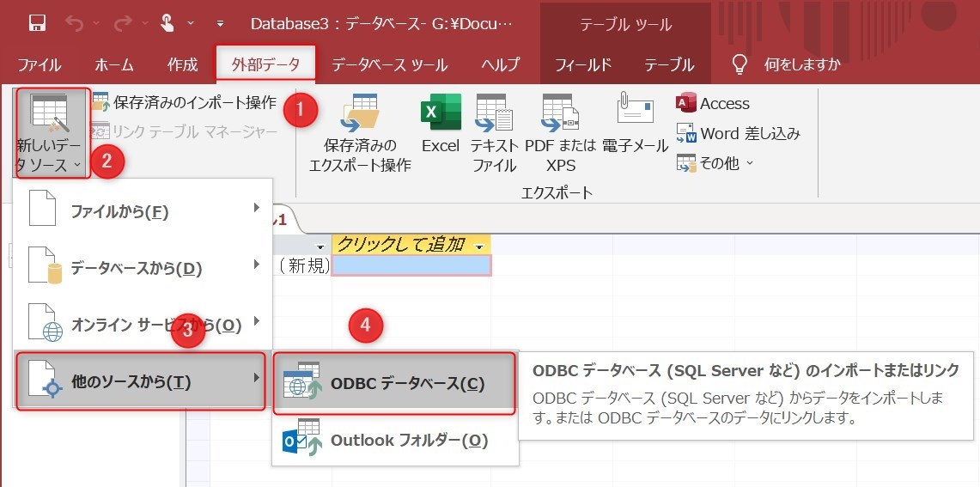Choose ODBC データベース from the submenu
The image size is (980, 487).
[394, 383]
